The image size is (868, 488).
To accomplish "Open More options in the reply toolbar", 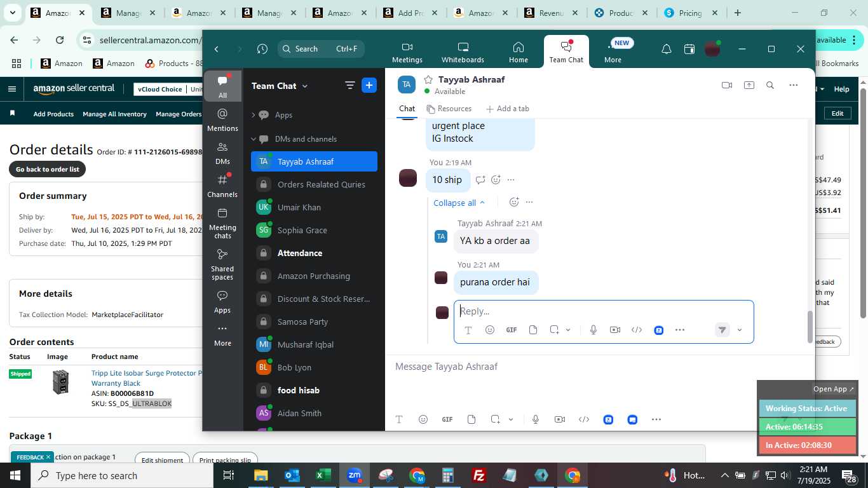I will click(x=680, y=330).
